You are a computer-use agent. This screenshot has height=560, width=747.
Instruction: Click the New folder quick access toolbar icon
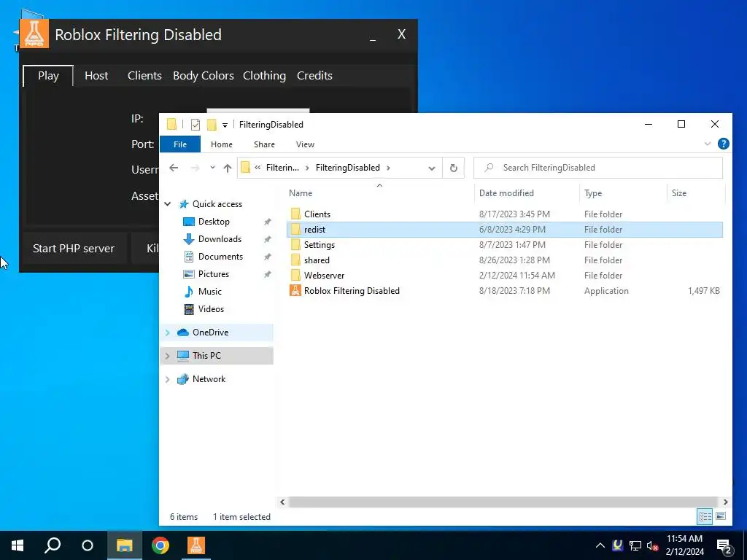(212, 125)
